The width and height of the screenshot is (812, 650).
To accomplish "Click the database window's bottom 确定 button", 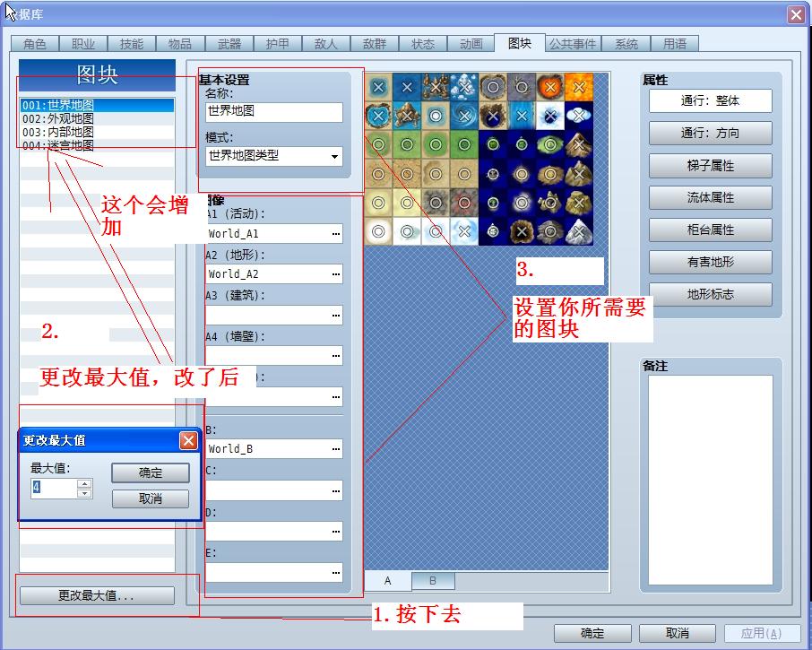I will [x=592, y=634].
